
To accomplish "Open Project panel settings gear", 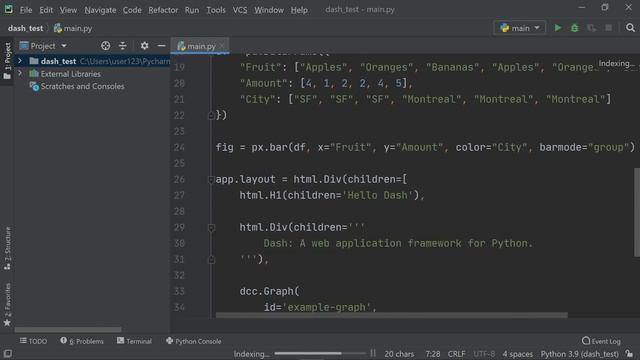I will [144, 46].
